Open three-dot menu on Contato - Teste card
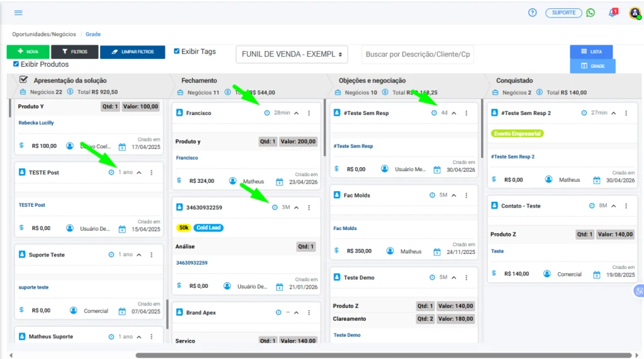The image size is (644, 359). click(626, 206)
